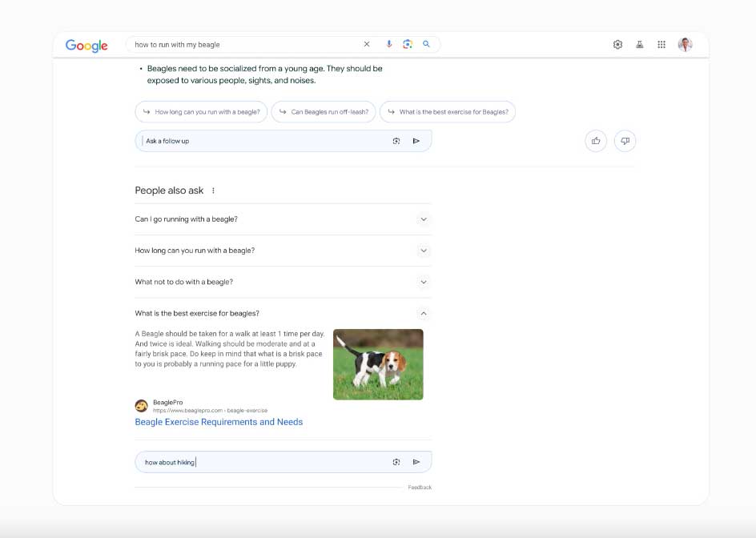The image size is (756, 538).
Task: Open the settings gear
Action: [617, 44]
